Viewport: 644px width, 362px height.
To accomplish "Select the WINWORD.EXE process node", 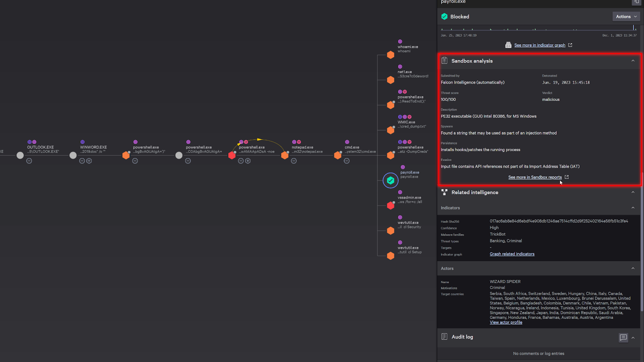I will (x=73, y=155).
